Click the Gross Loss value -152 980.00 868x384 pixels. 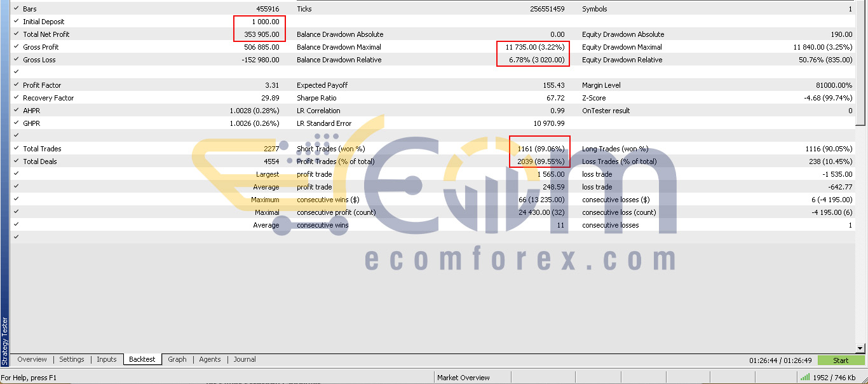click(261, 60)
